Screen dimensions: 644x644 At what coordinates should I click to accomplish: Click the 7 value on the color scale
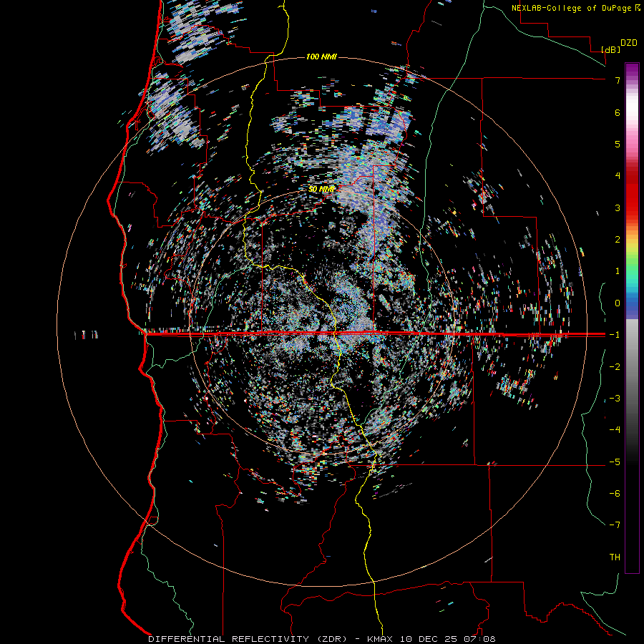pyautogui.click(x=618, y=80)
